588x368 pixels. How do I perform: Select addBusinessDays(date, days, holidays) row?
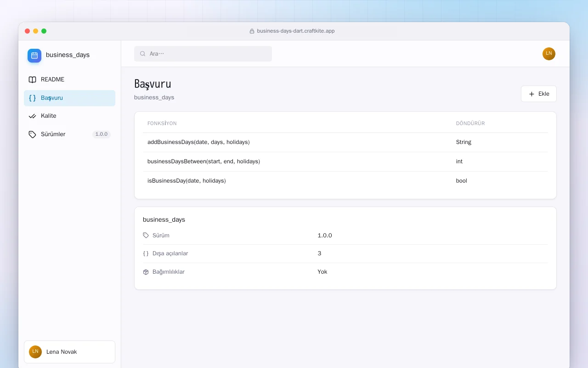pos(345,142)
